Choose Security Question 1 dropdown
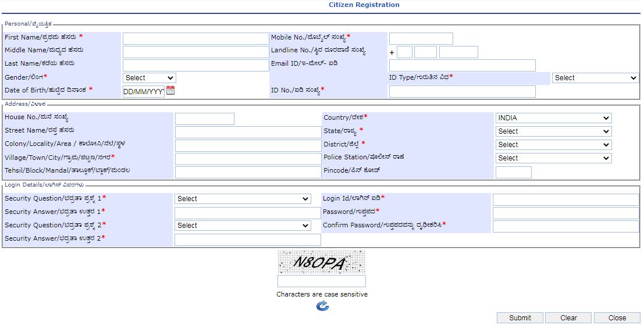Viewport: 644px width, 325px height. click(243, 199)
